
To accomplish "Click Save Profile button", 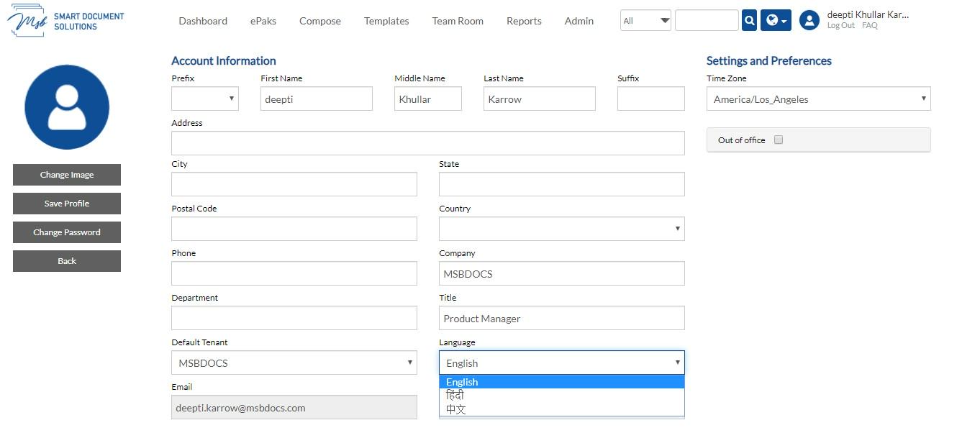I will click(x=67, y=204).
